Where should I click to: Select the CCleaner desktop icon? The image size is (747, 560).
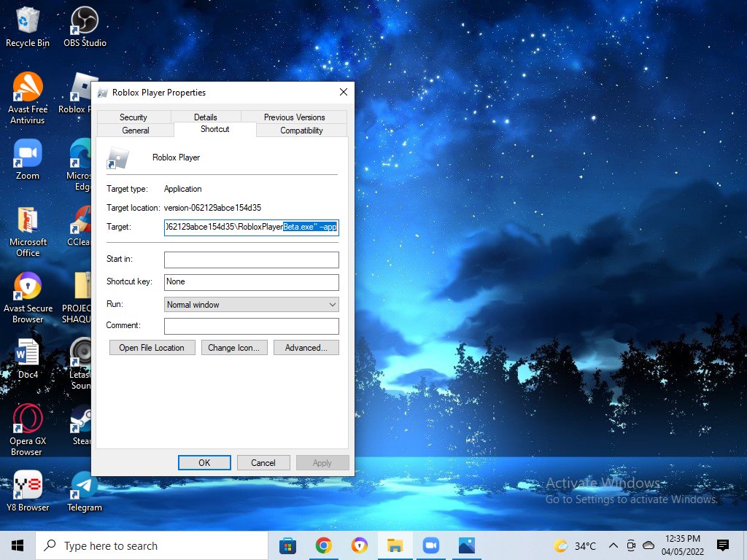(x=79, y=226)
